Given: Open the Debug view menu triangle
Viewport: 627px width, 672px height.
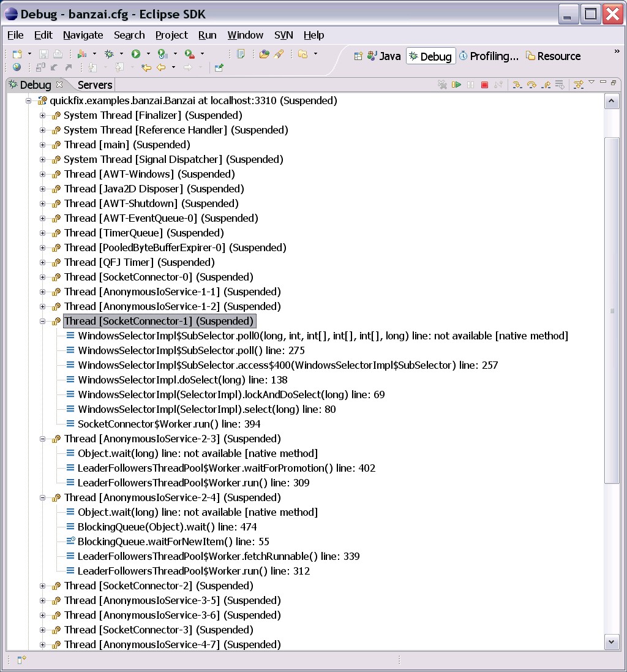Looking at the screenshot, I should 591,82.
